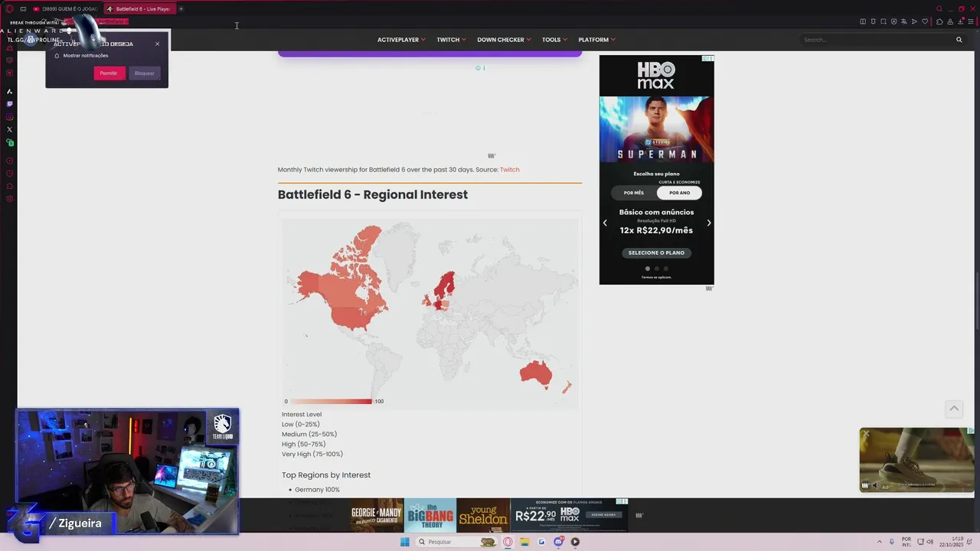Image resolution: width=980 pixels, height=551 pixels.
Task: Click Australia on the regional interest map
Action: 536,374
